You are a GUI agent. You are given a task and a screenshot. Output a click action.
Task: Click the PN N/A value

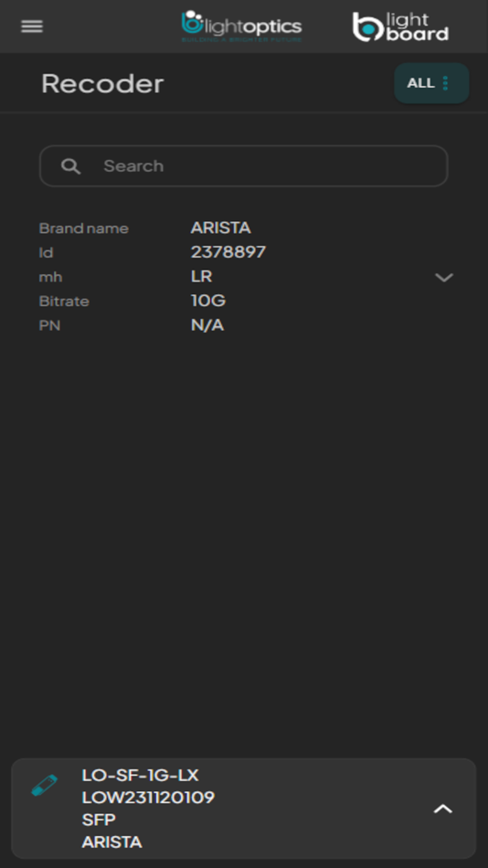click(207, 325)
